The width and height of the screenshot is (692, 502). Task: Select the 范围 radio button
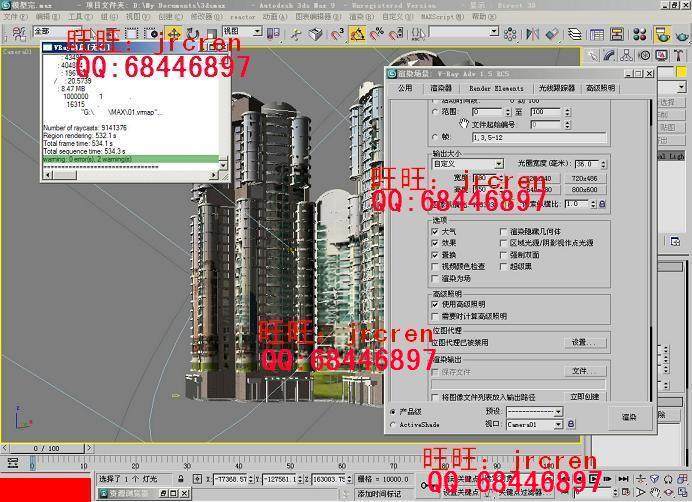click(x=435, y=112)
